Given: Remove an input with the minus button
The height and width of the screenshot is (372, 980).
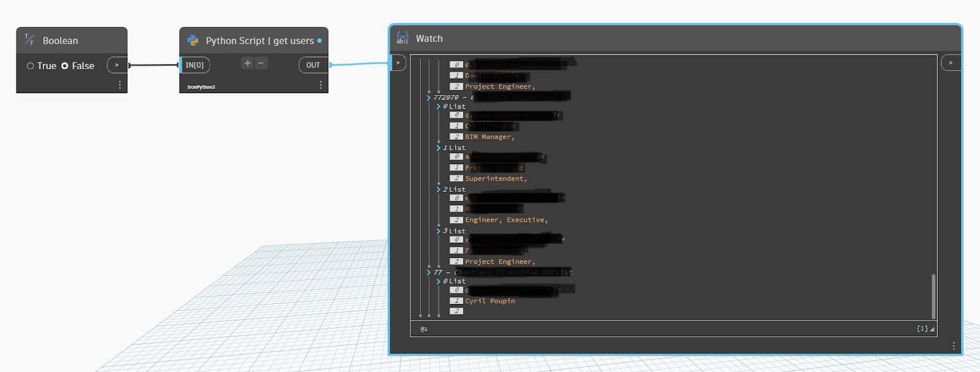Looking at the screenshot, I should pos(261,63).
